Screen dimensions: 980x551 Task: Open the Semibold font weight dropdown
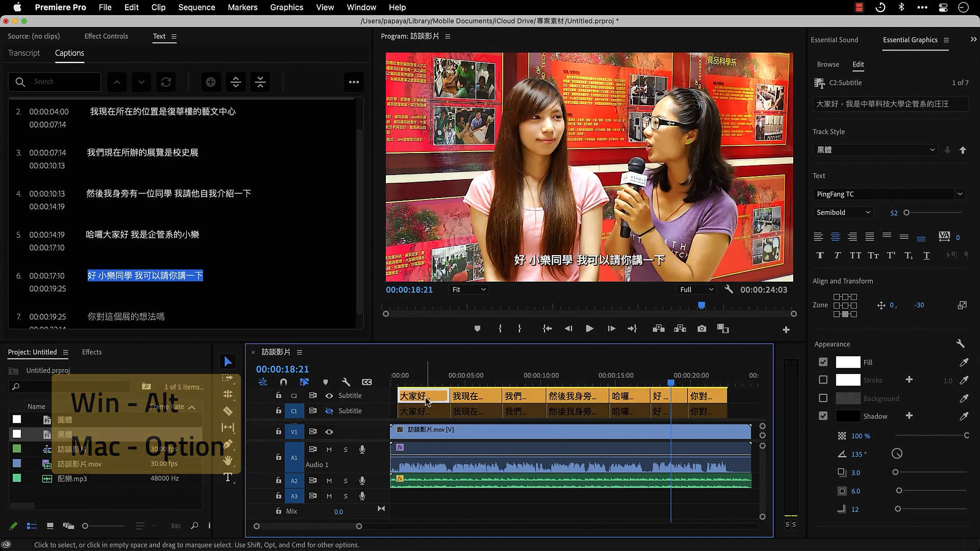pyautogui.click(x=843, y=212)
